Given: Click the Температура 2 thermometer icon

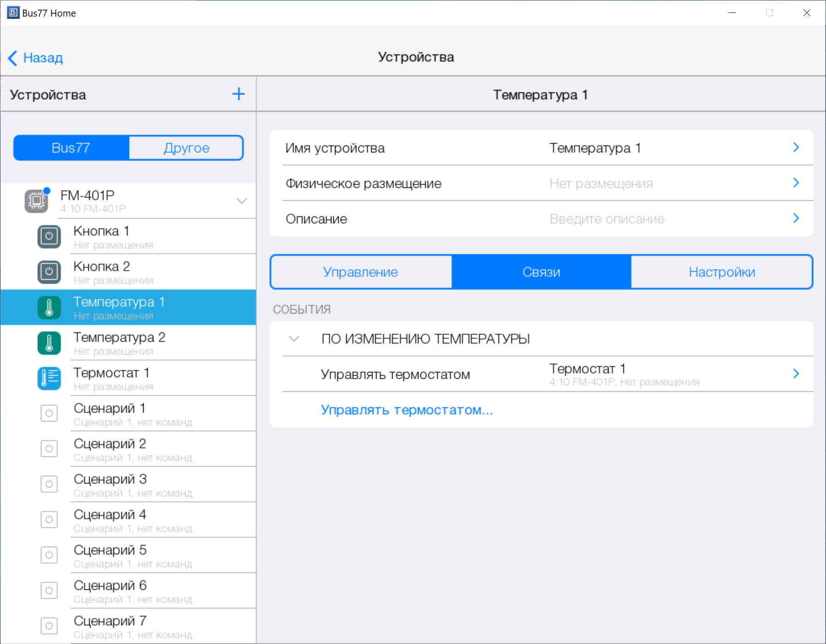Looking at the screenshot, I should pos(49,343).
